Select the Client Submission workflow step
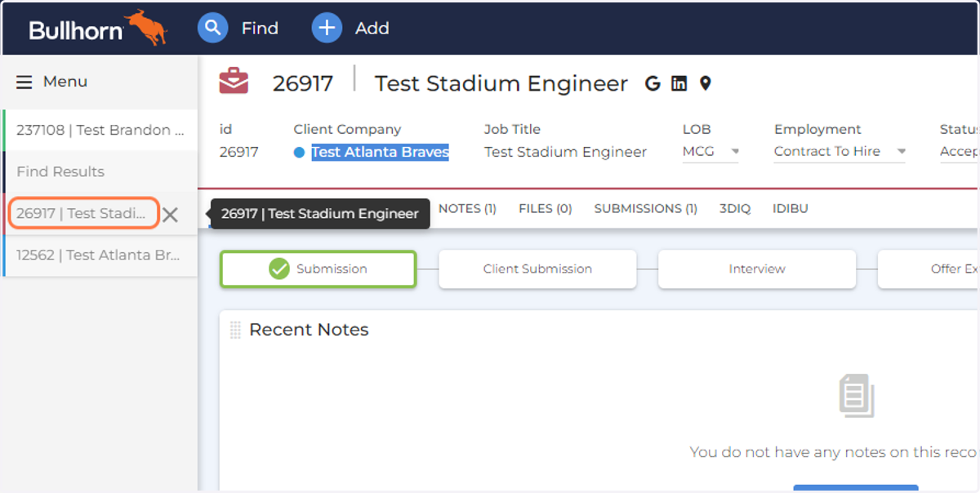 click(537, 269)
